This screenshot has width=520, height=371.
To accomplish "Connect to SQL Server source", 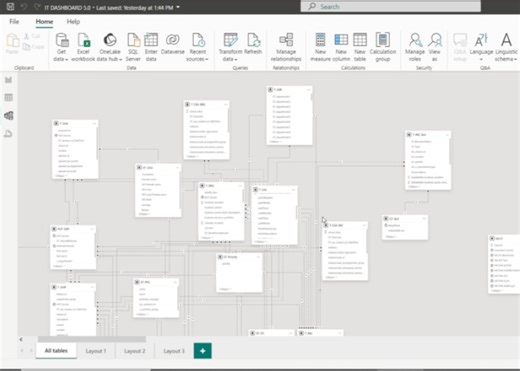I will coord(133,47).
